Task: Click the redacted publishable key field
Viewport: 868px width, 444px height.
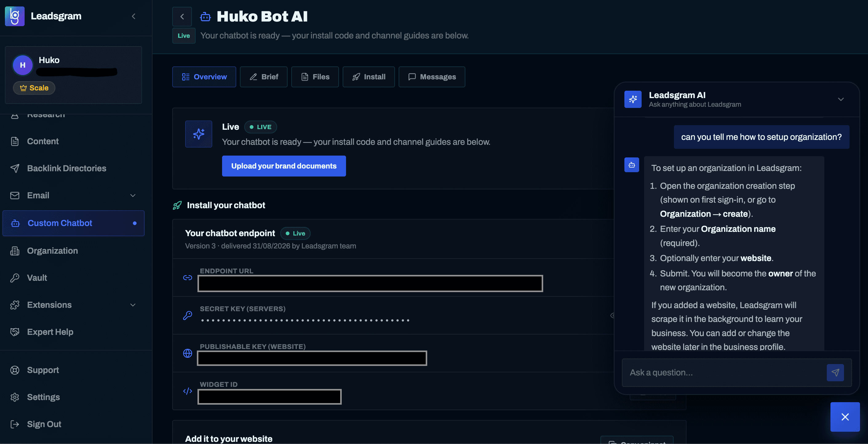Action: 312,358
